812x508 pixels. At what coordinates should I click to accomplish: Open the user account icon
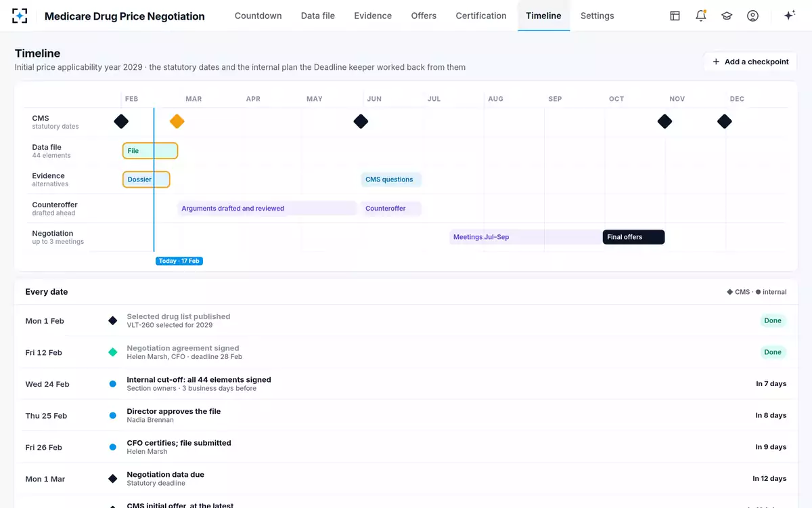click(x=752, y=16)
